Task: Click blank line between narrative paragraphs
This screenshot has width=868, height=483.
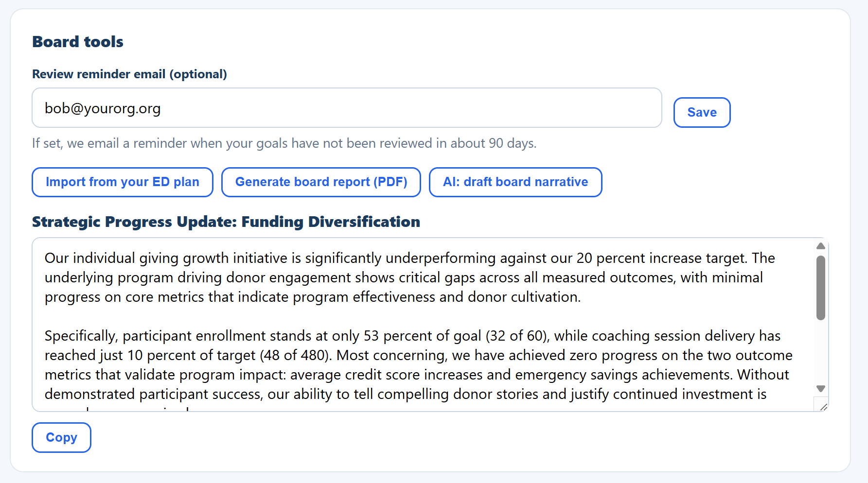Action: 423,316
